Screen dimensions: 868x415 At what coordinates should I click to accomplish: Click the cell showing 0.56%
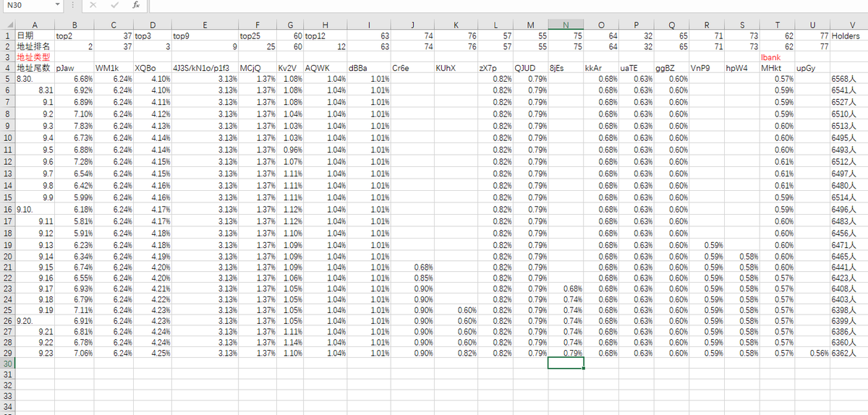point(812,351)
